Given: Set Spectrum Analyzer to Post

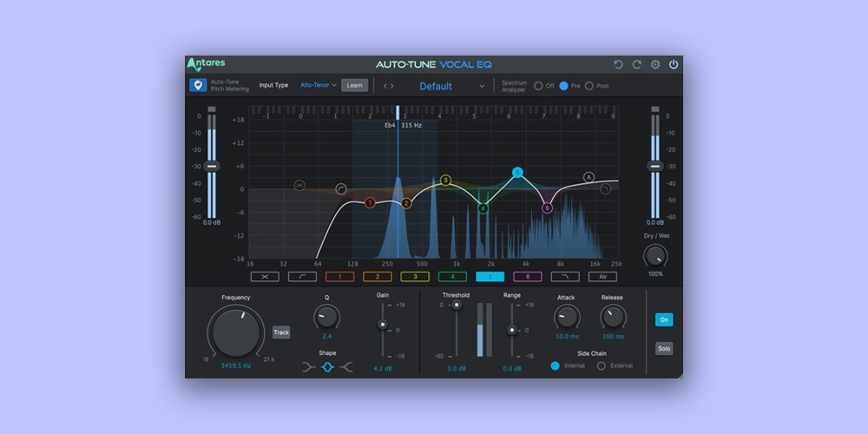Looking at the screenshot, I should [x=589, y=86].
